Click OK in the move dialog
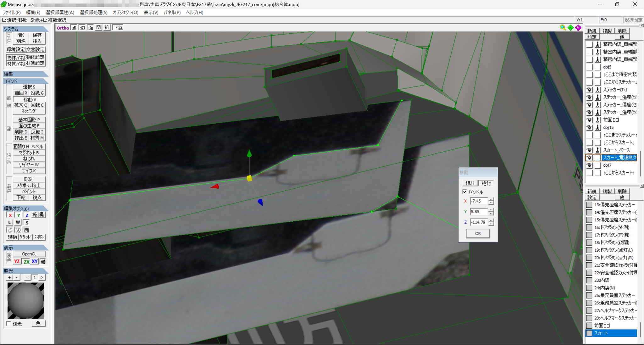 point(478,233)
